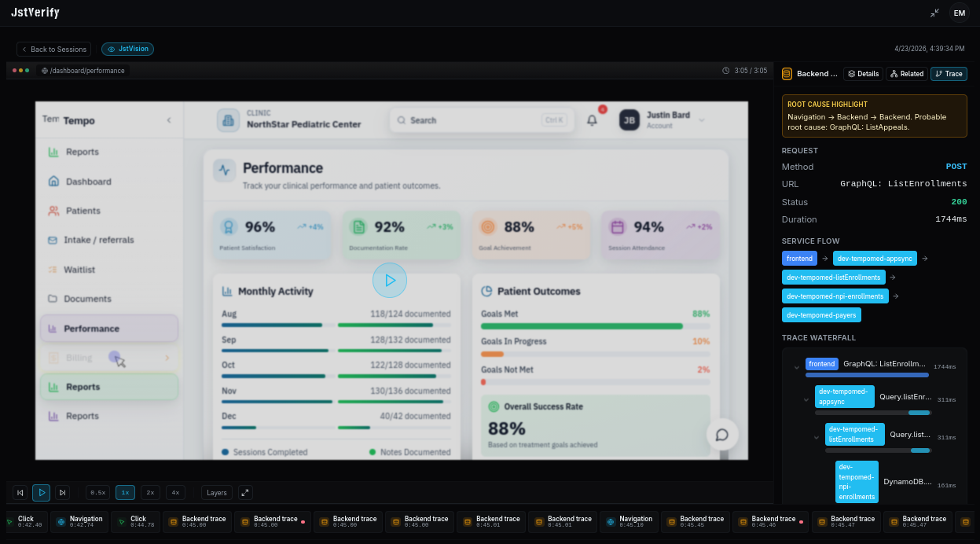Viewport: 980px width, 544px height.
Task: Collapse the frontend row in trace waterfall
Action: 796,366
